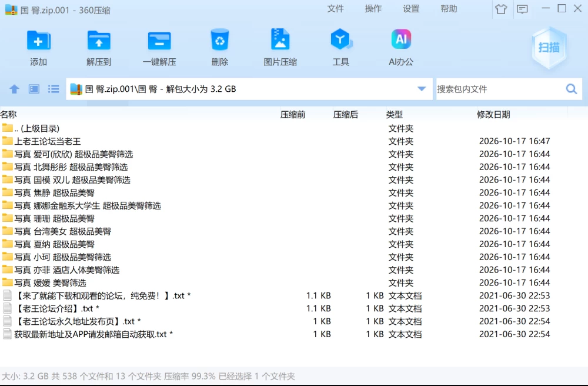
Task: Switch to list view icon
Action: pyautogui.click(x=54, y=89)
